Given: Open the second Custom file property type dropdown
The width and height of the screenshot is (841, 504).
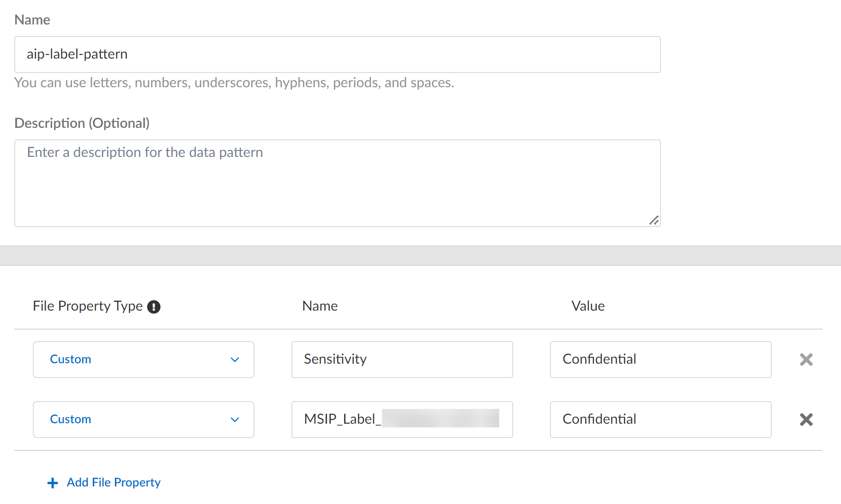Looking at the screenshot, I should point(143,420).
